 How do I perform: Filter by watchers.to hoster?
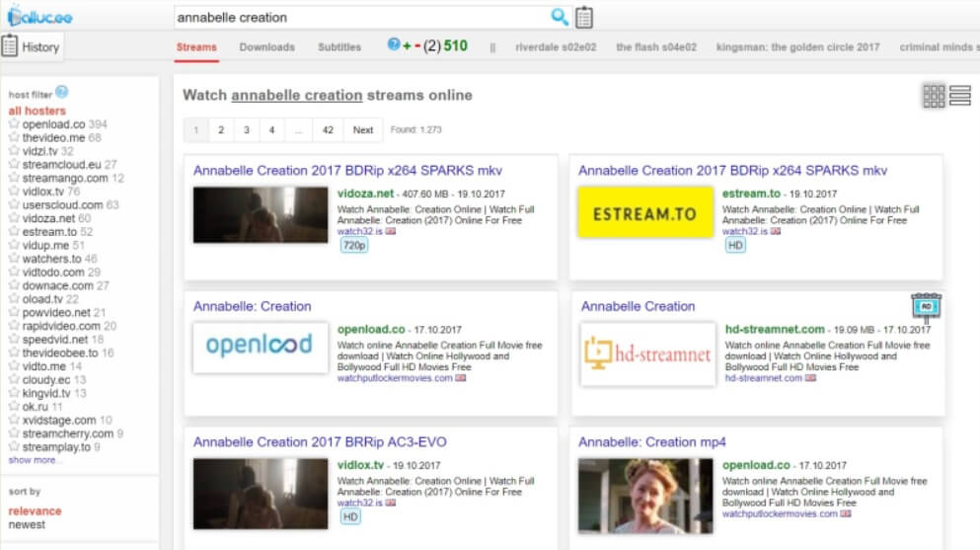(52, 259)
